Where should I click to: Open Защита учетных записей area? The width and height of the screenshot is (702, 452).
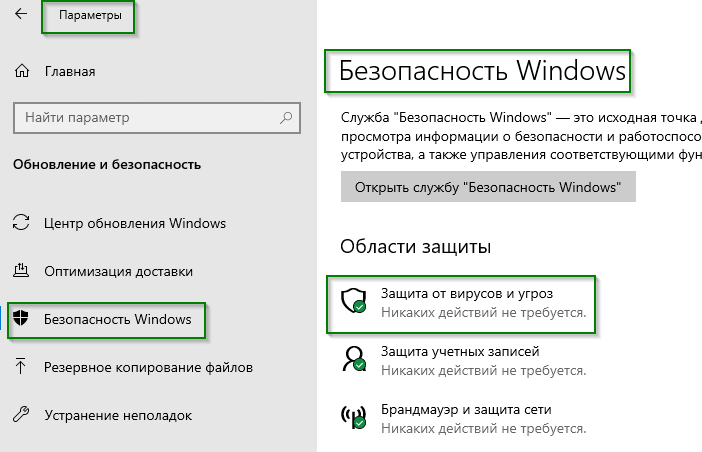pyautogui.click(x=460, y=352)
